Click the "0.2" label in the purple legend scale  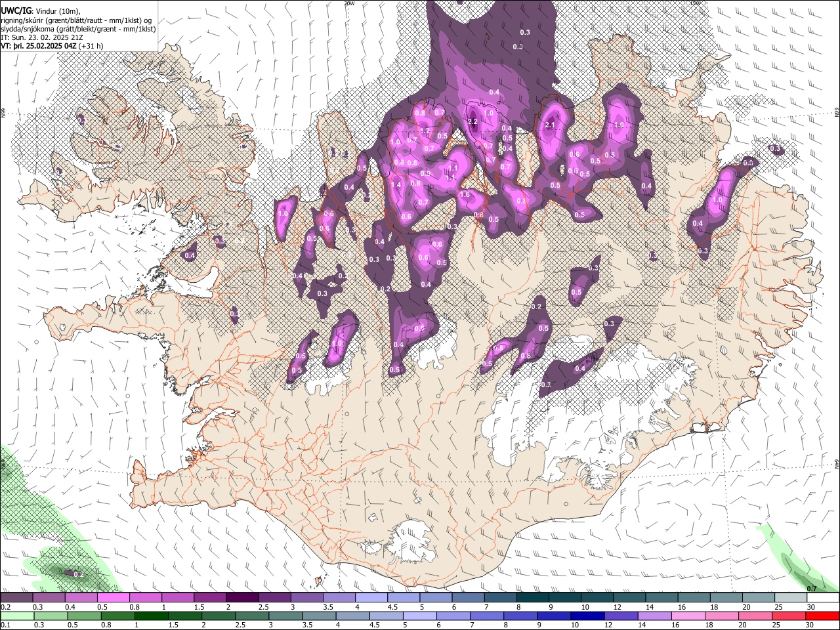click(x=5, y=607)
